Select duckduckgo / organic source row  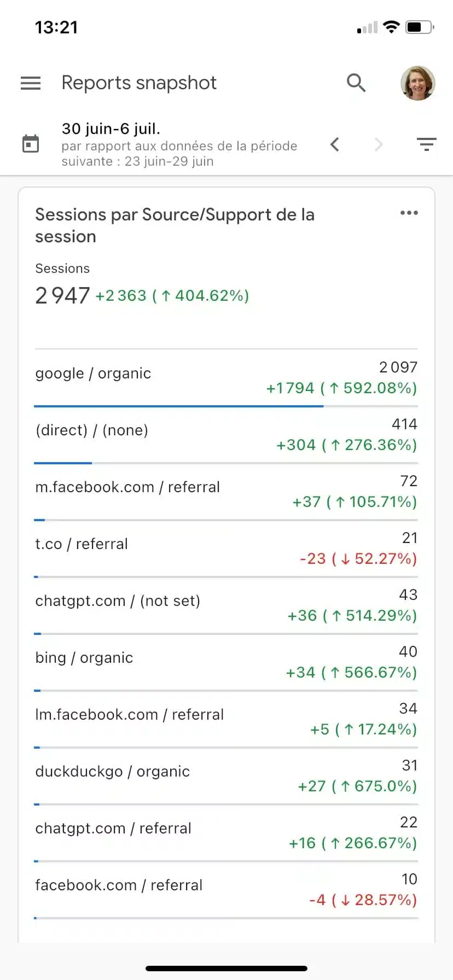[x=226, y=777]
